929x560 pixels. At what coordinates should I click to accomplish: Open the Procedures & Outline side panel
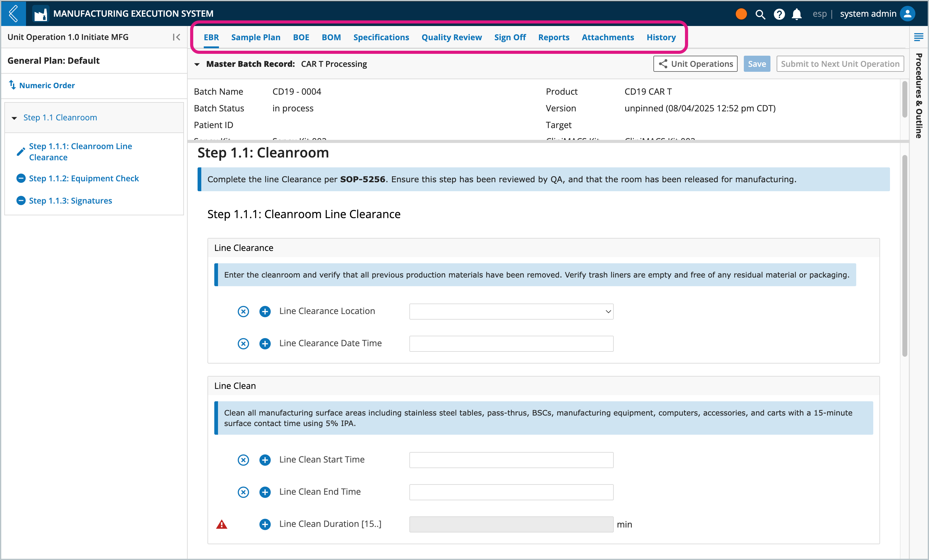919,96
